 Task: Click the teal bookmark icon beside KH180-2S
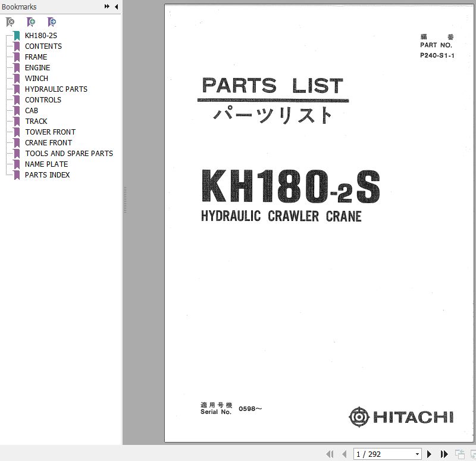pos(17,36)
